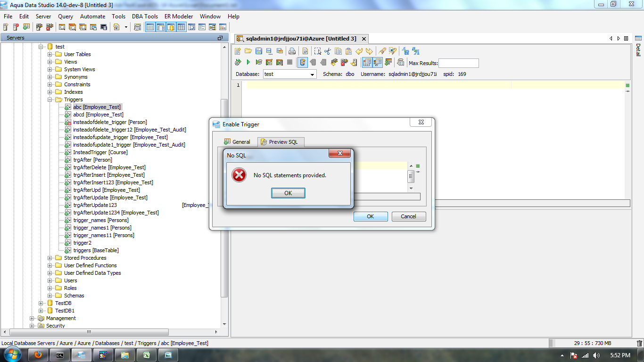Click the Cut scissors icon
This screenshot has width=644, height=362.
[x=328, y=51]
